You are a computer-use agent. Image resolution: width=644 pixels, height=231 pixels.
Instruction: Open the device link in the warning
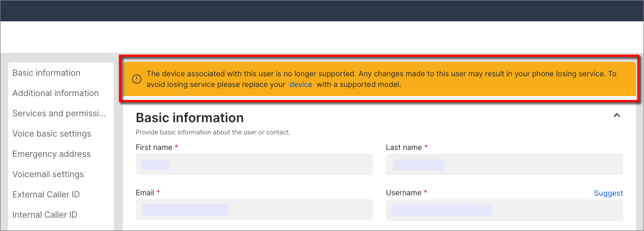(301, 84)
